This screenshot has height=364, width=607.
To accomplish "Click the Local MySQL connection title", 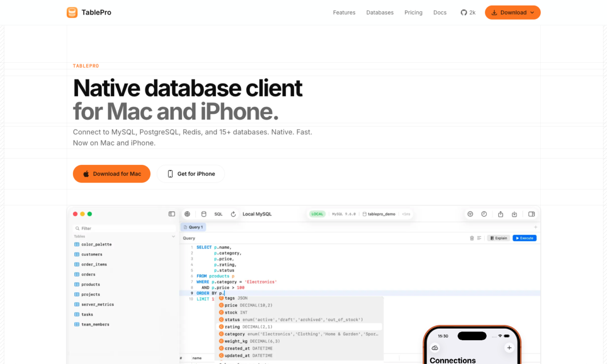I will click(257, 214).
